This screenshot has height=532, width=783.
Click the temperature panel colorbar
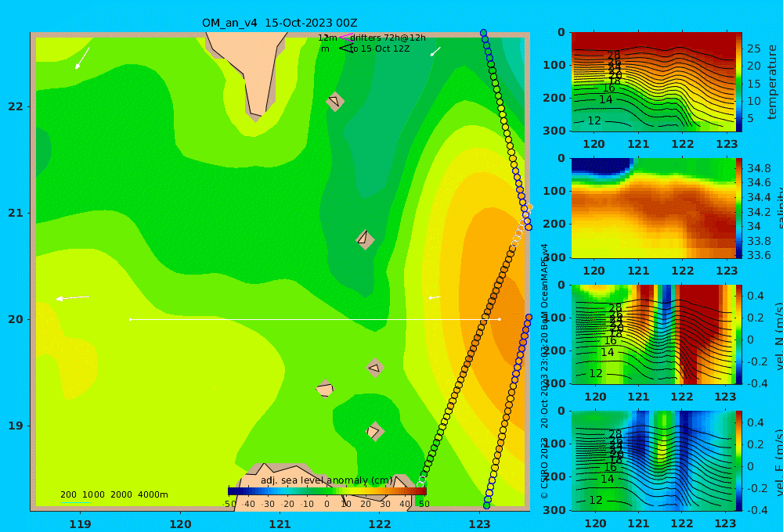pos(738,82)
